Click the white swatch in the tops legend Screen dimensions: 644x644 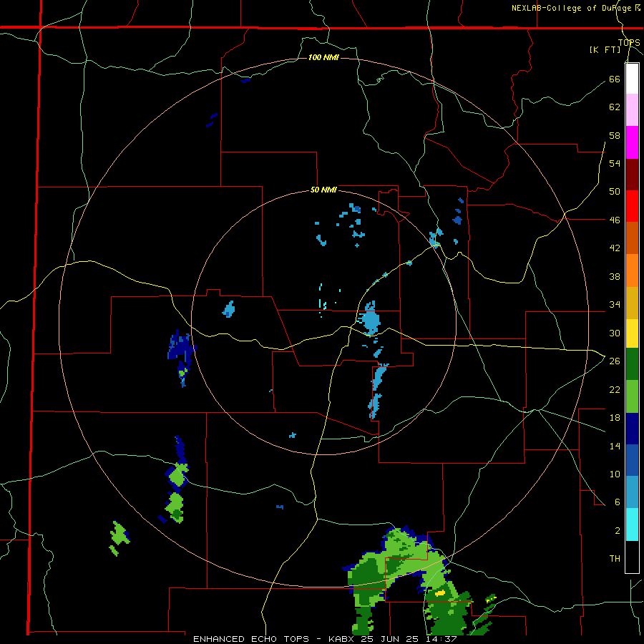[x=632, y=79]
